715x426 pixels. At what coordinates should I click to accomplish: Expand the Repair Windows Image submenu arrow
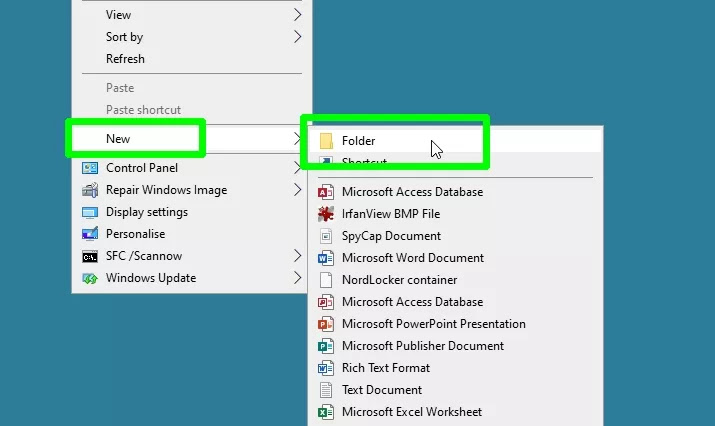pos(297,190)
